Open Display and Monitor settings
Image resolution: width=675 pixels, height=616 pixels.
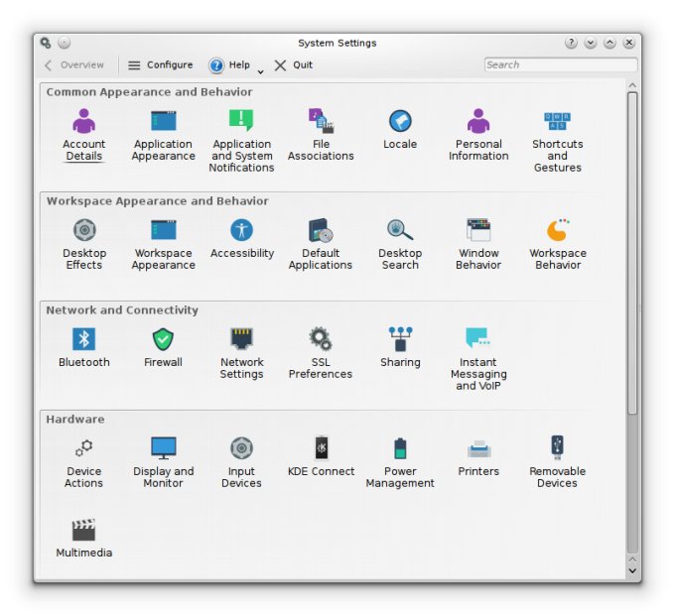pyautogui.click(x=163, y=449)
